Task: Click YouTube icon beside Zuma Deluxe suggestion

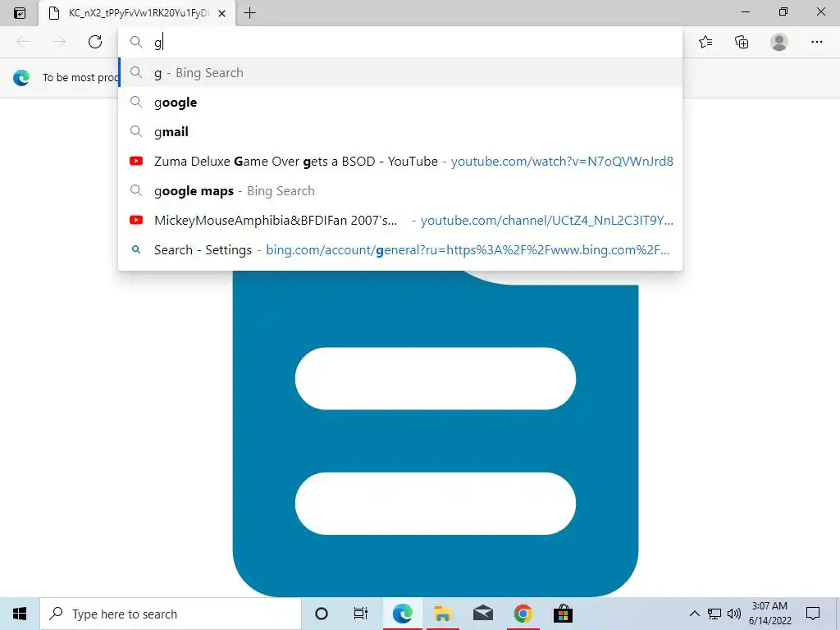Action: click(x=136, y=161)
